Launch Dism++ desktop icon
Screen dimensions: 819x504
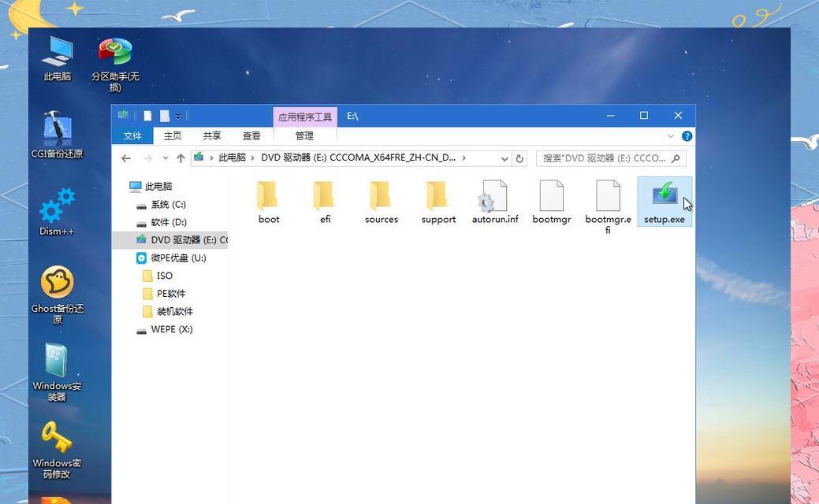pyautogui.click(x=57, y=212)
